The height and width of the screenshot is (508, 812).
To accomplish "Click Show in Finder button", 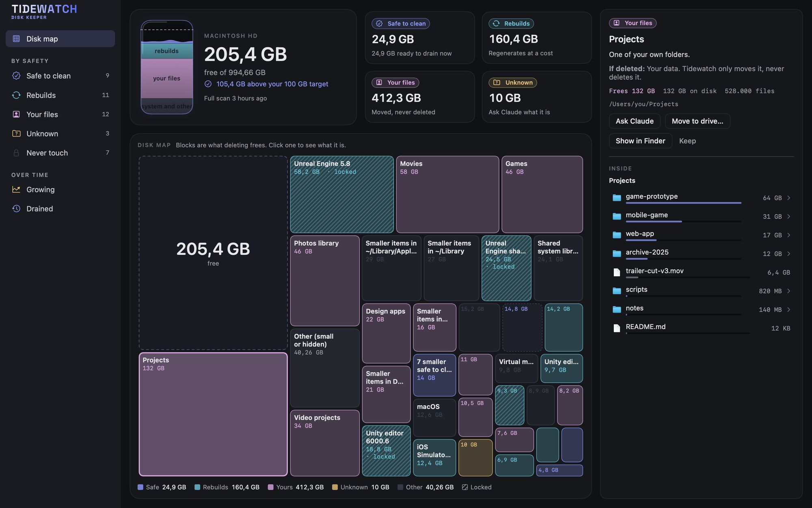I will (x=640, y=141).
